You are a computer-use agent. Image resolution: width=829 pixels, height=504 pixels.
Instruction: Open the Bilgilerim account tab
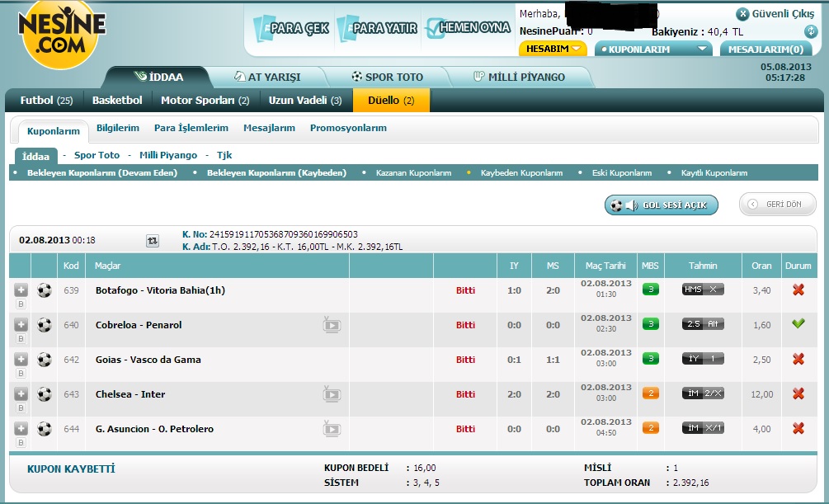(x=118, y=128)
